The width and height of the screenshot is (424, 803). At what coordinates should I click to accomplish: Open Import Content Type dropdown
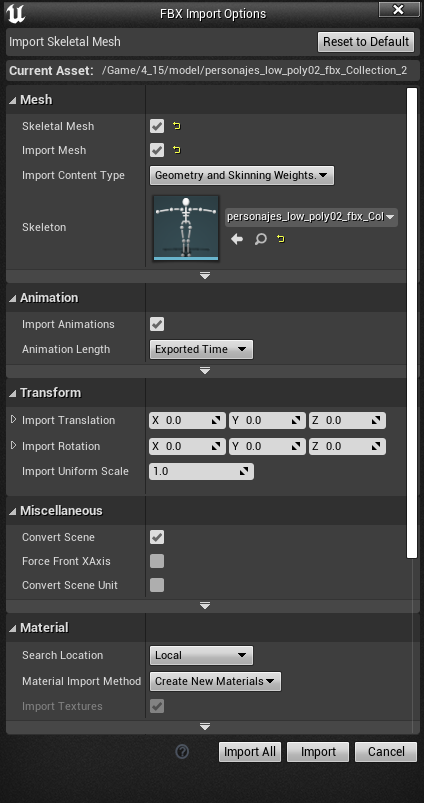pyautogui.click(x=242, y=175)
